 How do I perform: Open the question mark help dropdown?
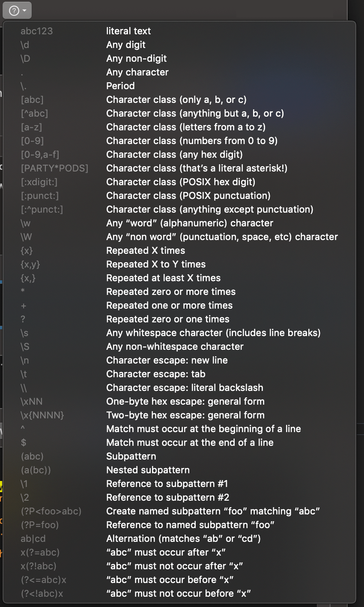[x=17, y=10]
